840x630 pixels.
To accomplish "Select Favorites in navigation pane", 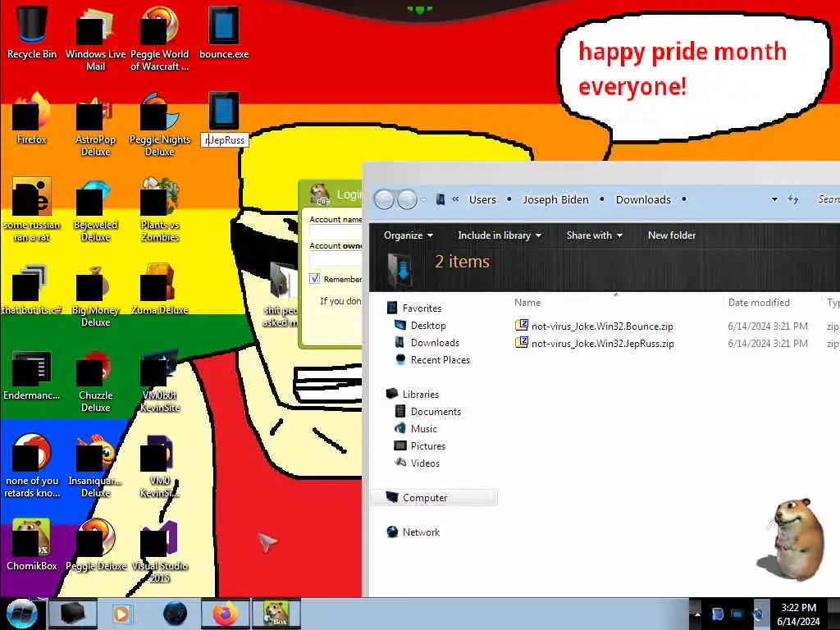I will [x=414, y=308].
